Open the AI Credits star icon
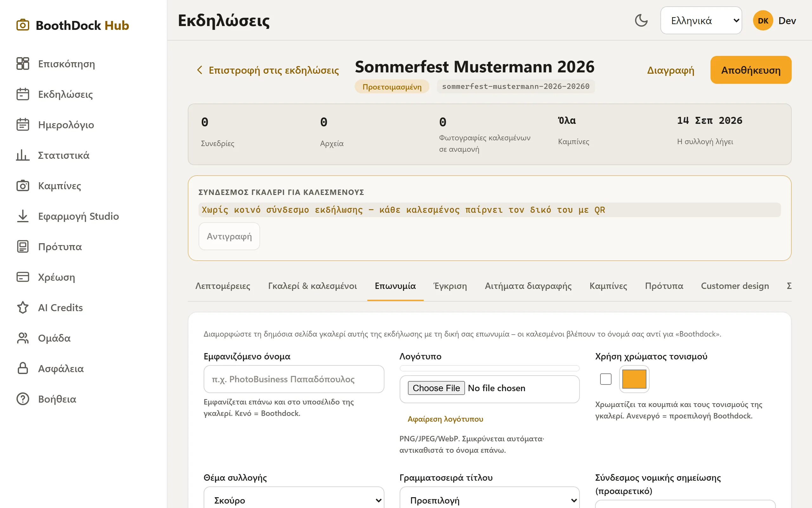Viewport: 812px width, 508px height. 23,307
